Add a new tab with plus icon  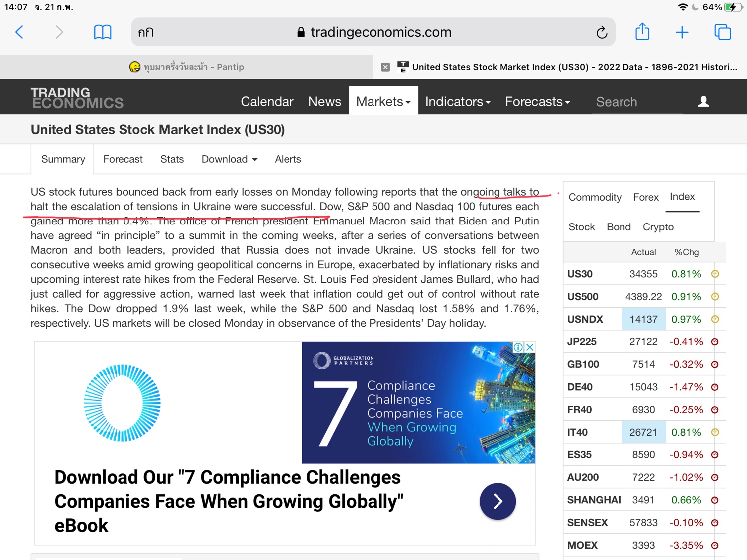(x=682, y=33)
